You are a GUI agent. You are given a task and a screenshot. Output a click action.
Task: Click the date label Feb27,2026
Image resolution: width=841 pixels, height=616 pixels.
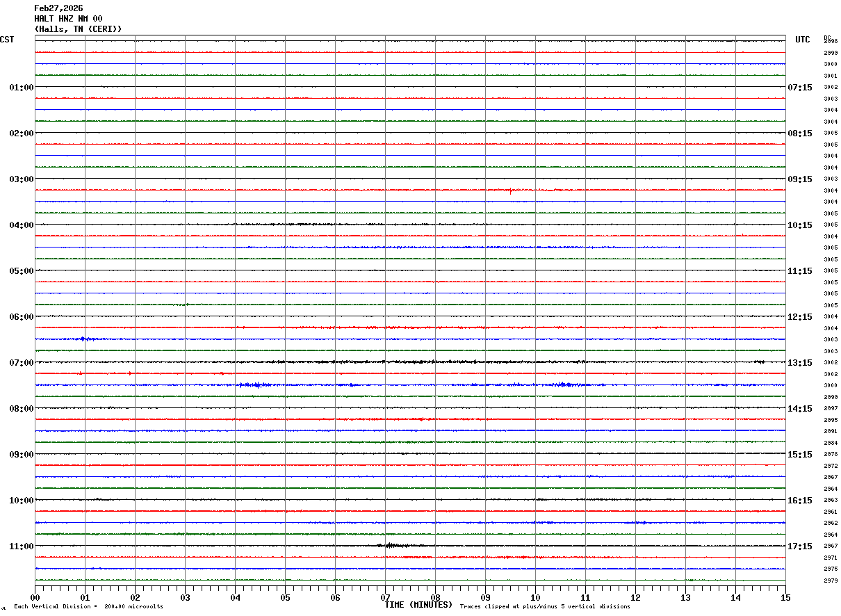point(58,8)
